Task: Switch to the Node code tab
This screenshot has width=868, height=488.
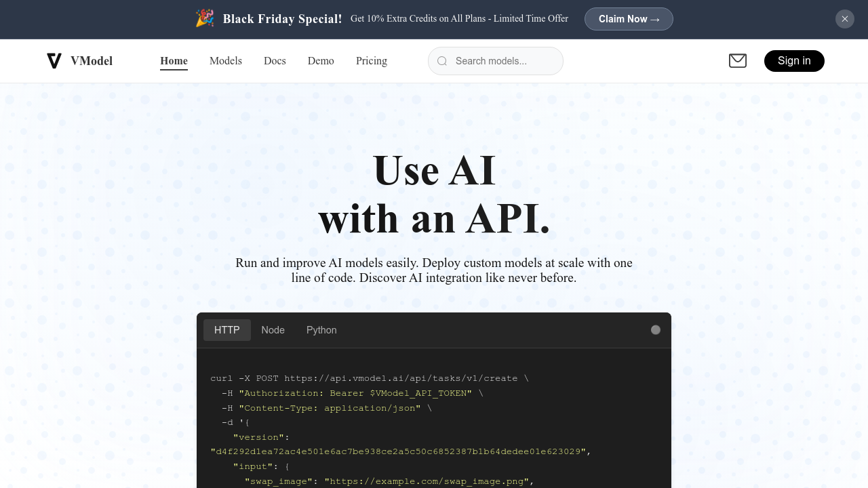Action: coord(273,330)
